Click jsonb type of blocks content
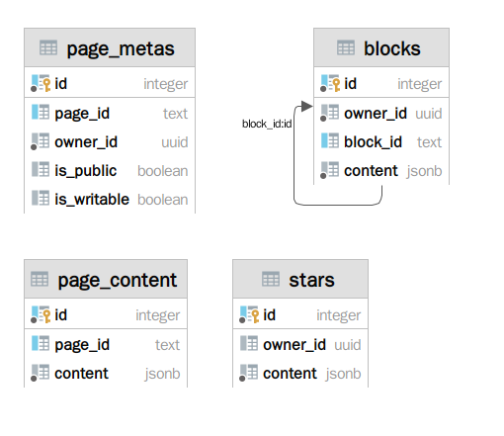 point(424,171)
